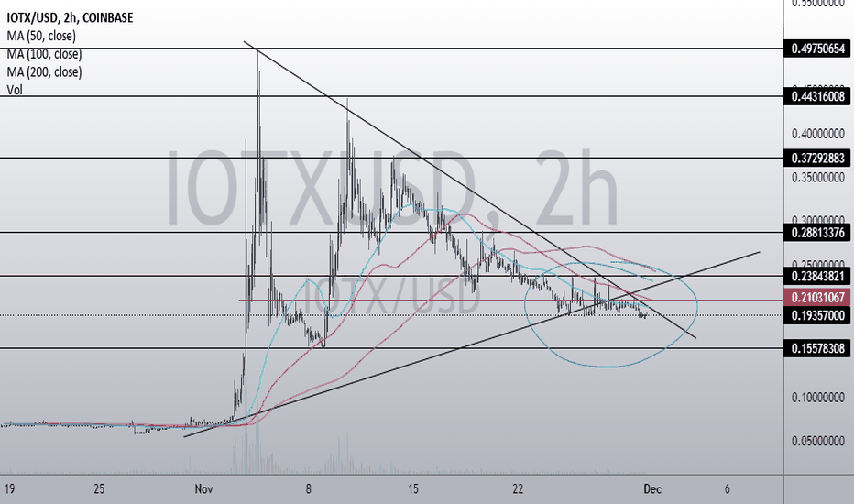Click the 0.05000000 price axis tick
The width and height of the screenshot is (854, 504).
[x=818, y=441]
